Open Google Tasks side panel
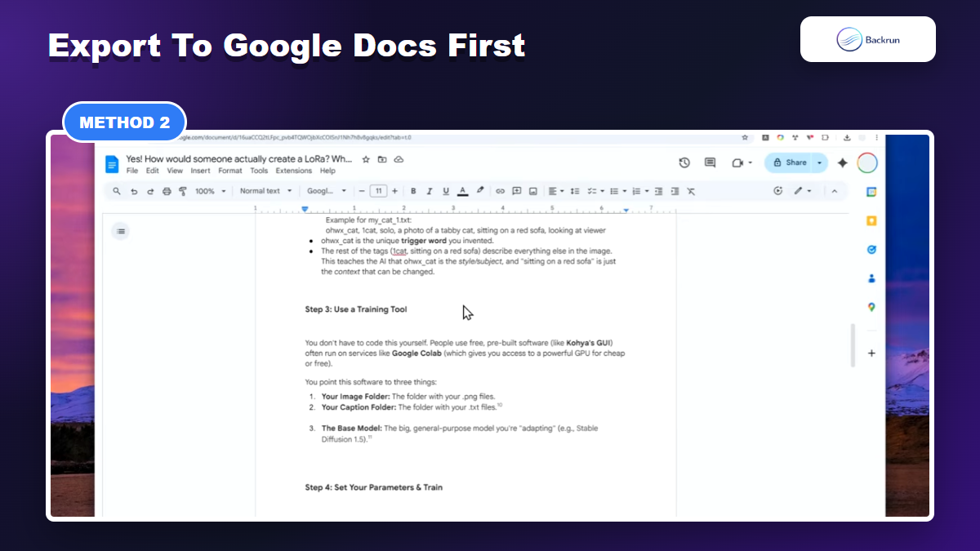The width and height of the screenshot is (980, 551). [871, 249]
